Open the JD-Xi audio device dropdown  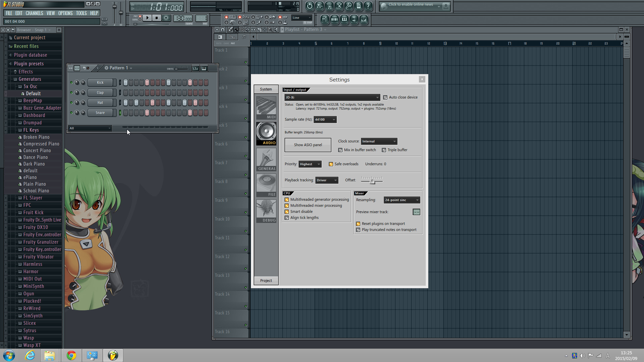pos(332,98)
